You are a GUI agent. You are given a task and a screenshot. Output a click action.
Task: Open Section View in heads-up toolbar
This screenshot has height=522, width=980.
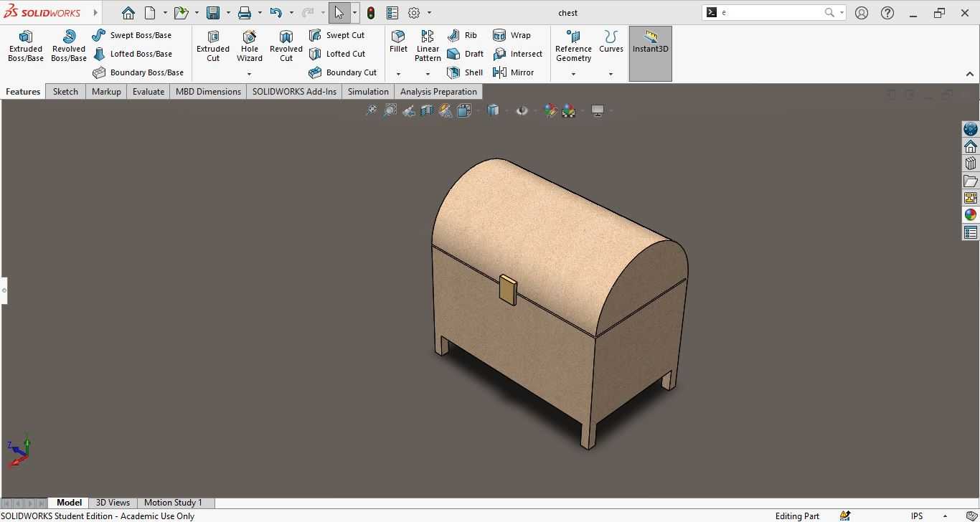tap(427, 110)
